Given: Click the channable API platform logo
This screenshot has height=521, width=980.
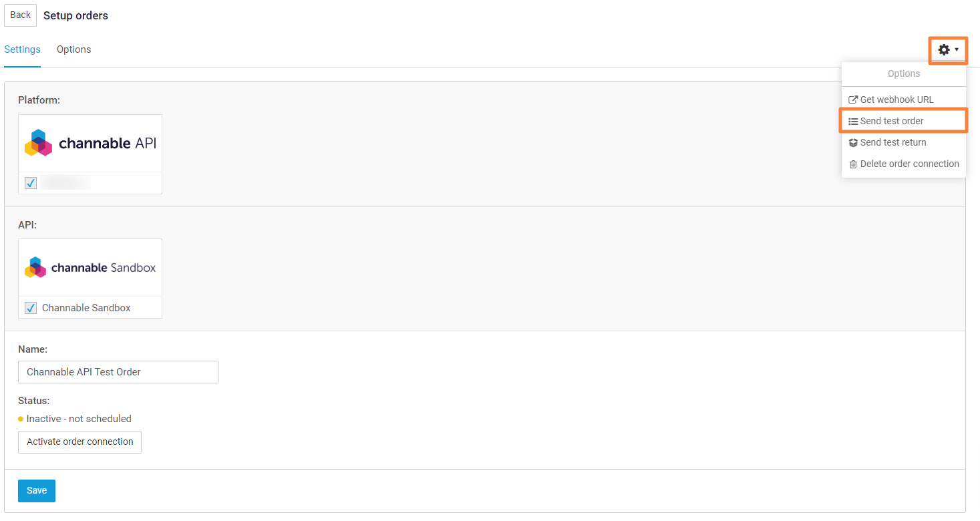Looking at the screenshot, I should point(90,142).
